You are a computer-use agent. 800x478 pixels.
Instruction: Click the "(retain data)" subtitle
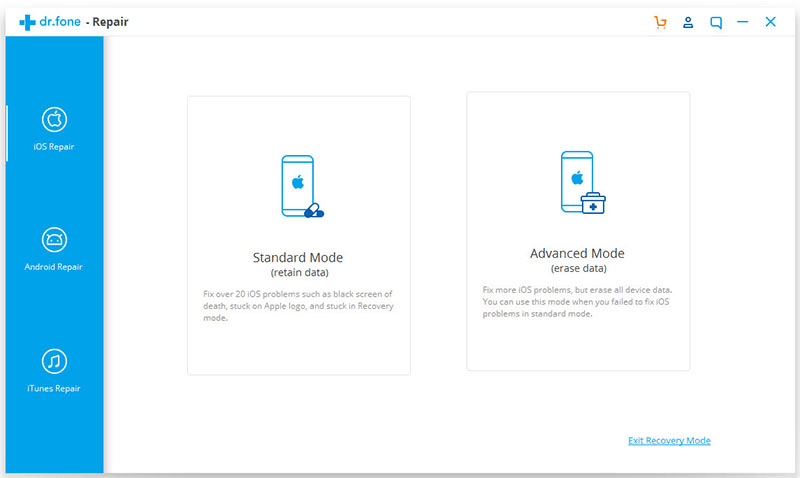(298, 272)
